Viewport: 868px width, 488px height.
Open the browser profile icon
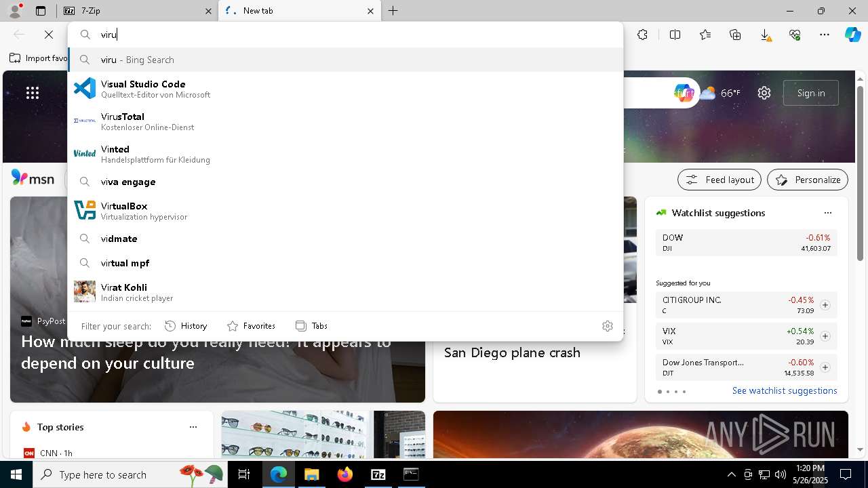tap(15, 11)
